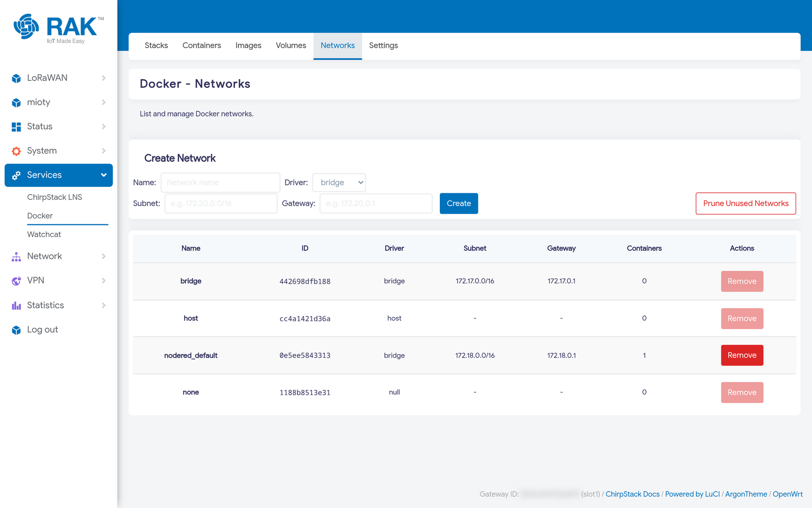Click the blue Create button

(x=459, y=204)
